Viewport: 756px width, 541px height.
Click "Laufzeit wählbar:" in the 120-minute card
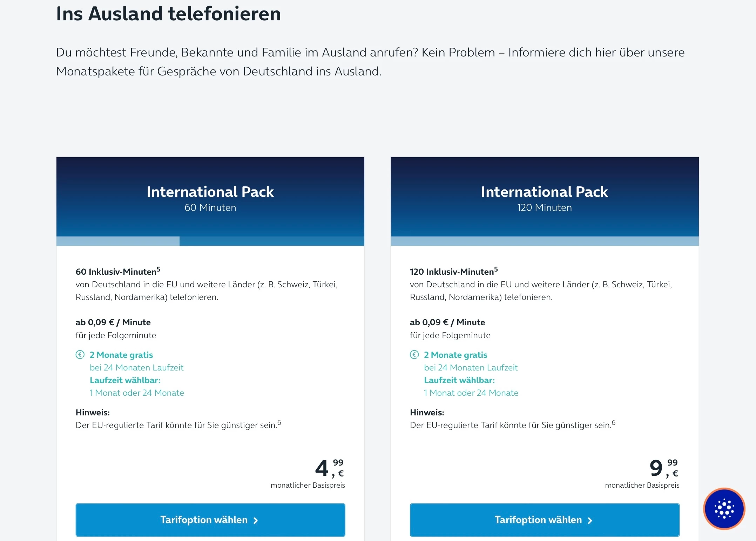tap(459, 380)
